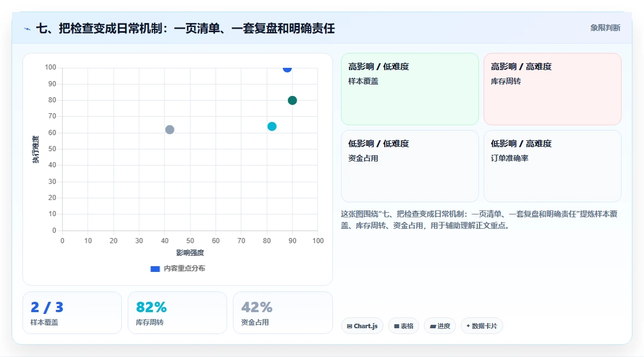Click the 资金占用 text in quadrant card
This screenshot has width=644, height=357.
[x=363, y=158]
